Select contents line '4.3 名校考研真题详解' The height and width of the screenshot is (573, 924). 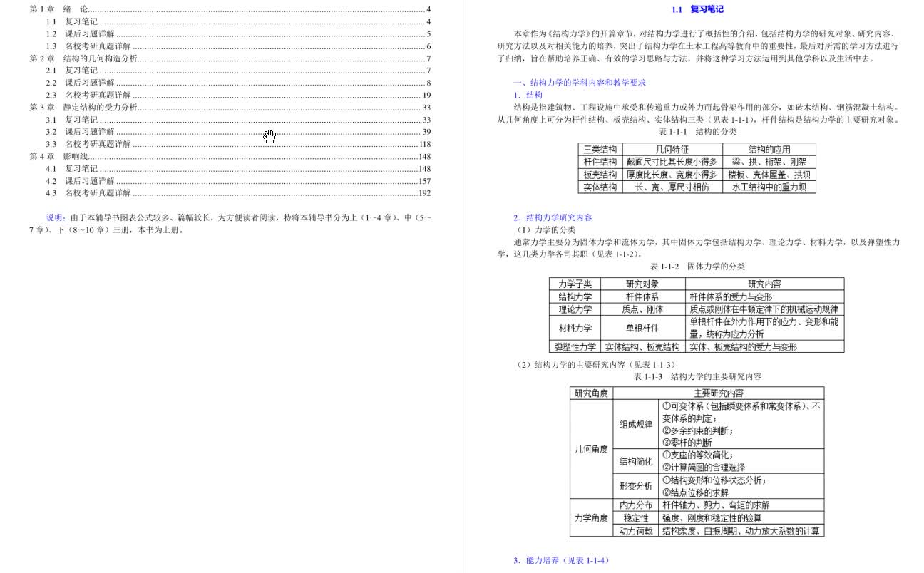(238, 192)
